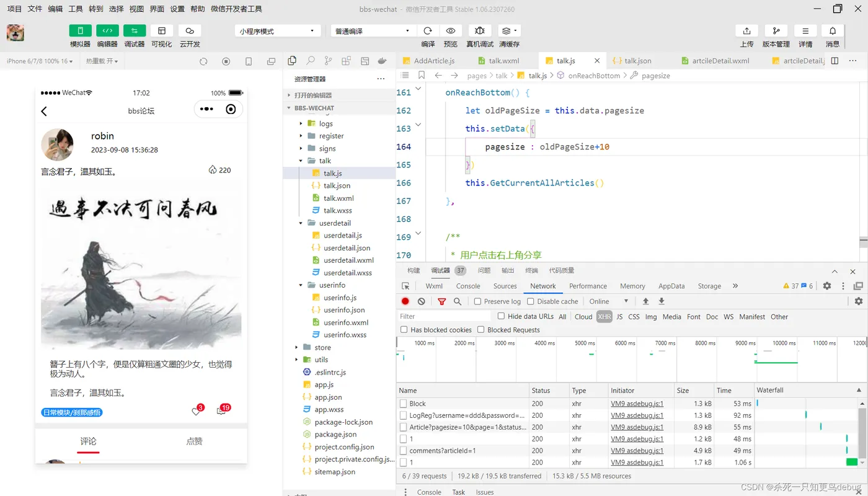Click the simulator stop record icon
The image size is (868, 496).
[x=226, y=61]
